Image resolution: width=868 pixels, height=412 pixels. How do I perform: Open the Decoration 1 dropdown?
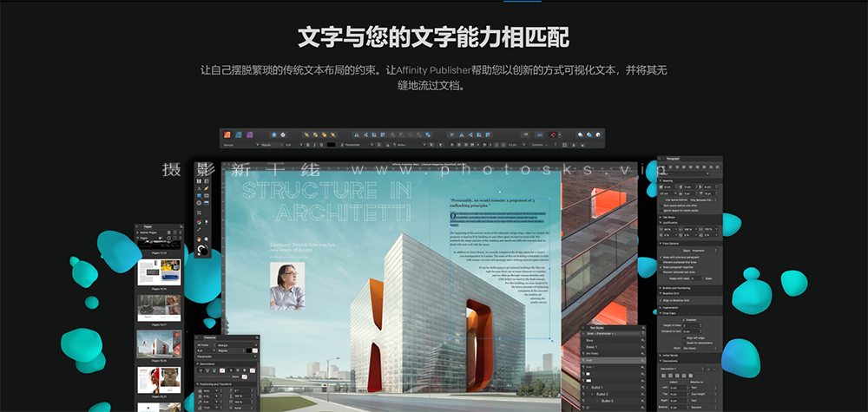coord(681,369)
